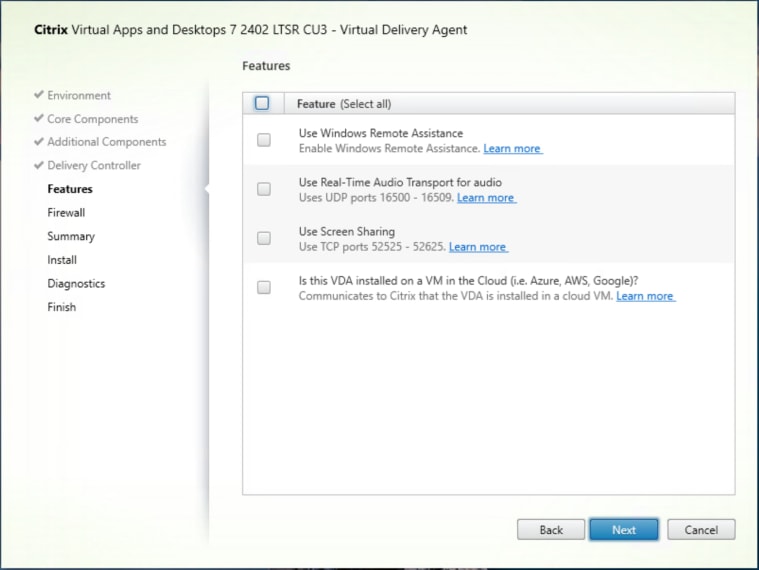Enable Use Windows Remote Assistance checkbox

264,140
